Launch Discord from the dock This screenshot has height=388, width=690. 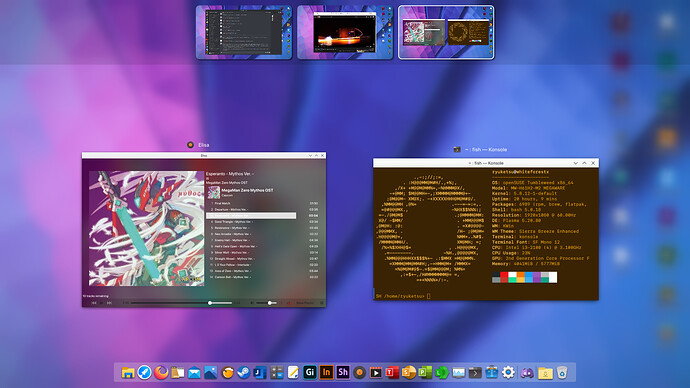click(527, 373)
